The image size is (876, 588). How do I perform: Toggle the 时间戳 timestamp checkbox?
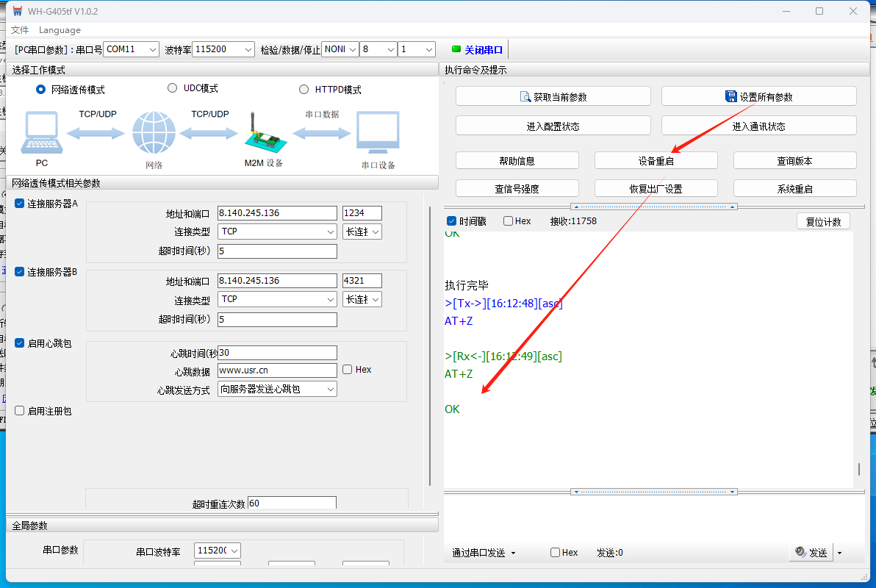pyautogui.click(x=452, y=221)
